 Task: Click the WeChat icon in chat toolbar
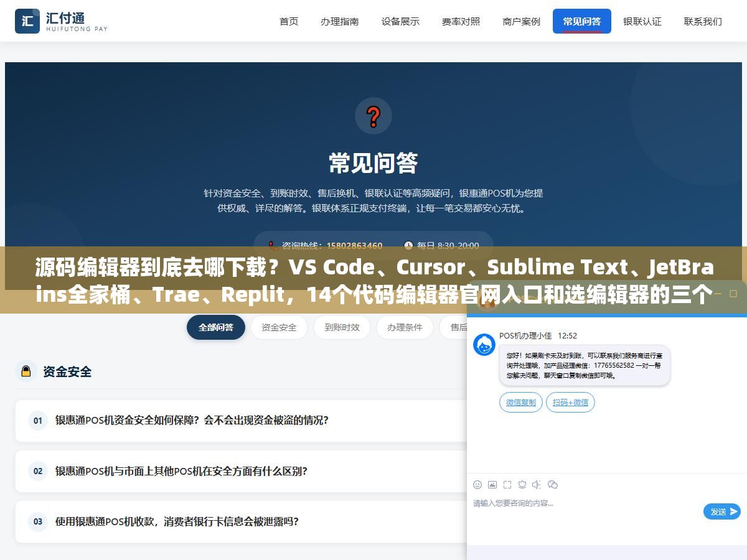(x=553, y=485)
